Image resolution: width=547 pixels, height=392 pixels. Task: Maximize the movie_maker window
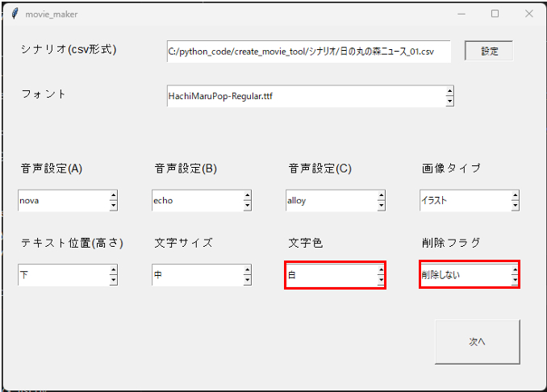pyautogui.click(x=495, y=14)
